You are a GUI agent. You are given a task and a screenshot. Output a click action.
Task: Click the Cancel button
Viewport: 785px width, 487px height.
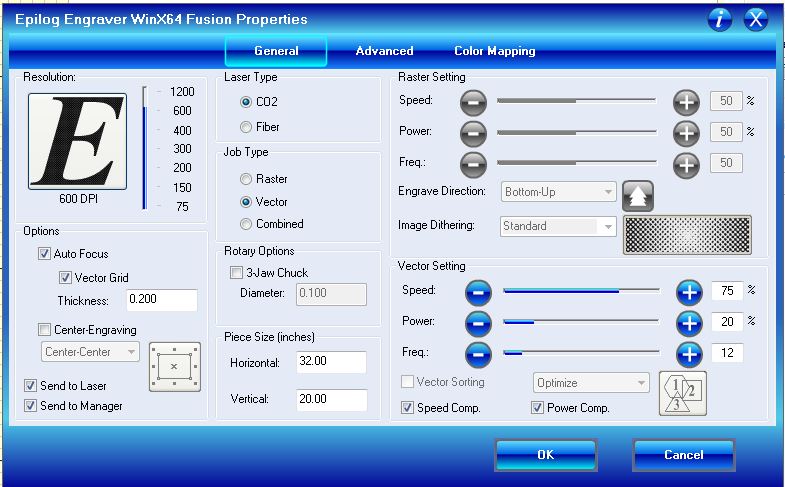click(683, 454)
